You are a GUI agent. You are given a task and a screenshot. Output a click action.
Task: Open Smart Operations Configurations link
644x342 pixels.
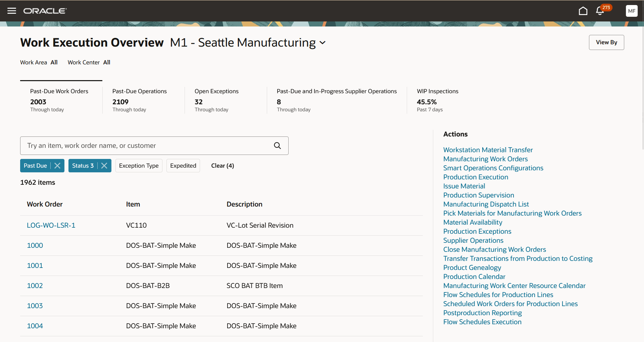(493, 168)
